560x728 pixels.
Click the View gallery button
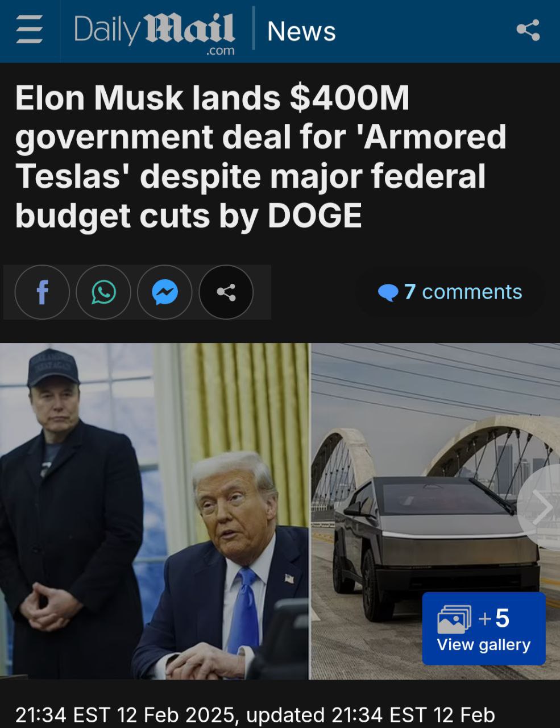pos(484,628)
